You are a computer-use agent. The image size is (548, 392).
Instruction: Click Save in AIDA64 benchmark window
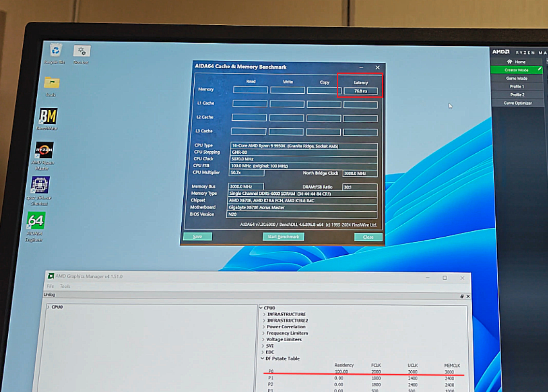(x=197, y=236)
